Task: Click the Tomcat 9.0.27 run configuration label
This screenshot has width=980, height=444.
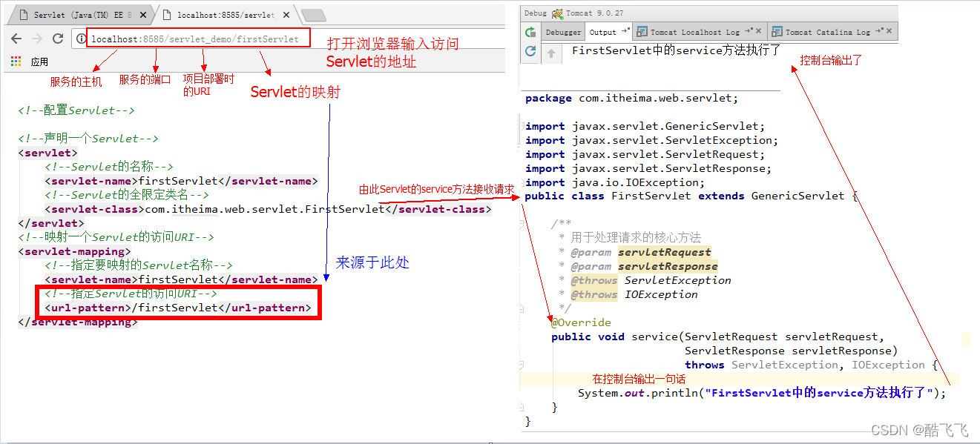Action: [596, 13]
